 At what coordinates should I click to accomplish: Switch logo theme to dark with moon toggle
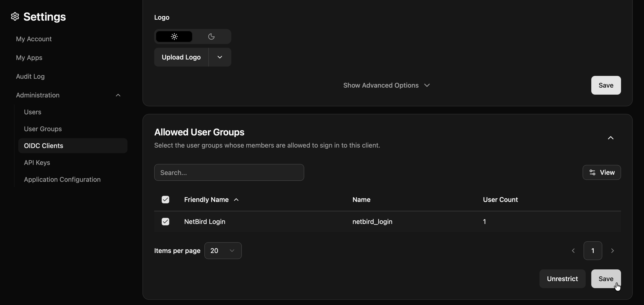(211, 37)
